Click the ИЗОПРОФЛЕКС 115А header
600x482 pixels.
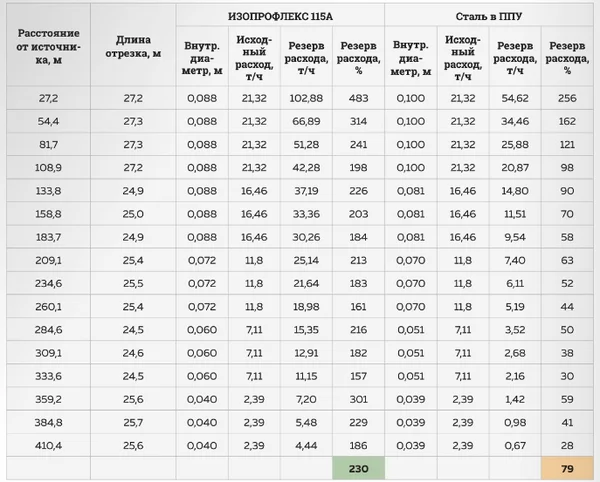(280, 16)
